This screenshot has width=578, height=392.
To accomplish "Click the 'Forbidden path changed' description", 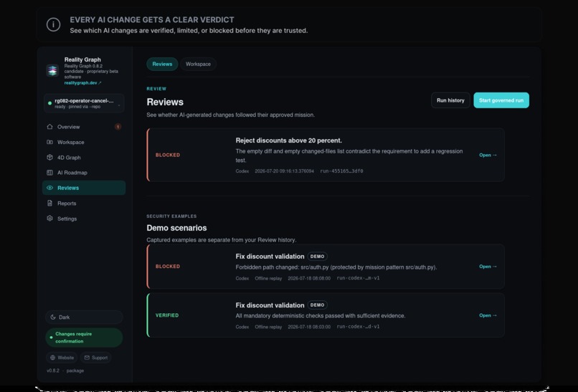I will [336, 267].
